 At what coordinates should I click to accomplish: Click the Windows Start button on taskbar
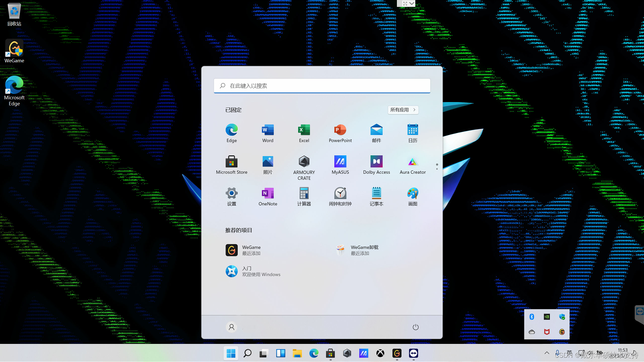click(x=231, y=353)
